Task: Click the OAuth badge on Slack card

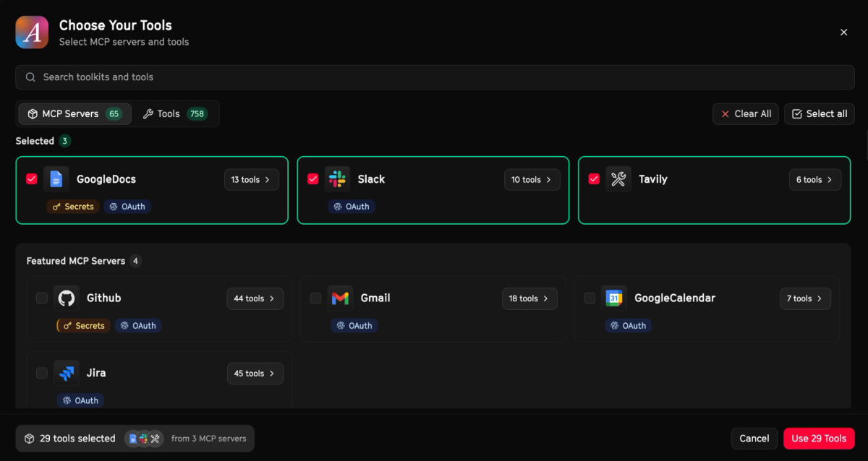Action: coord(352,207)
